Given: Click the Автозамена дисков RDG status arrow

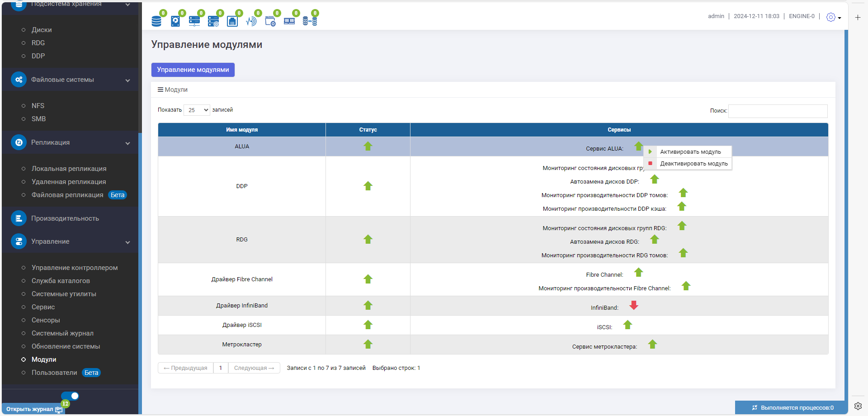Looking at the screenshot, I should pos(655,239).
